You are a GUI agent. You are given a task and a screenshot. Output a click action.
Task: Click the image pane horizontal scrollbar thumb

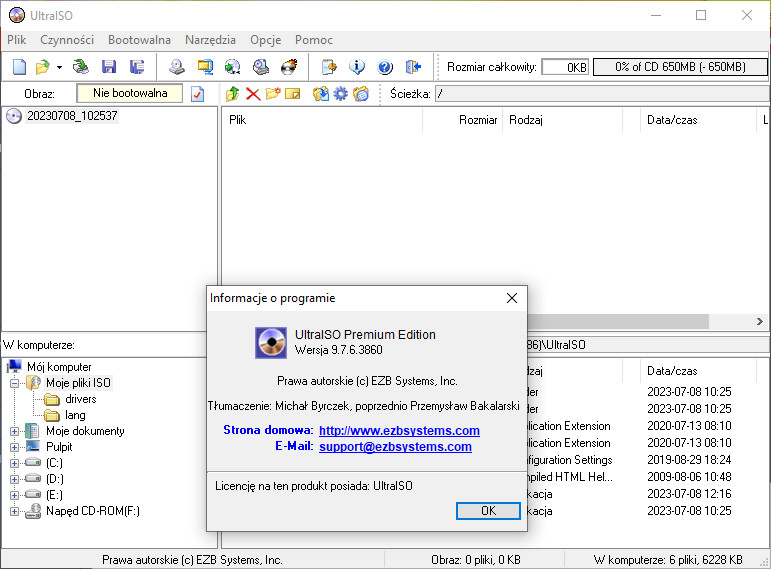pyautogui.click(x=618, y=321)
